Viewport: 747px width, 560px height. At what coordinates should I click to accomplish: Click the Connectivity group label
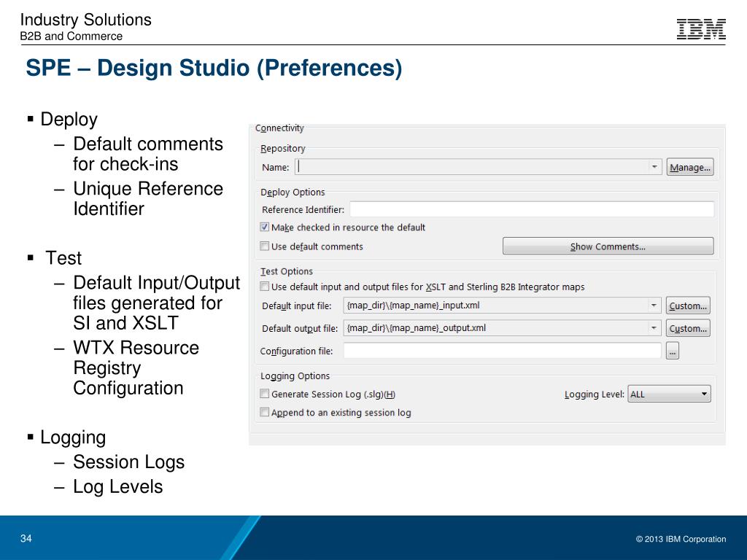click(279, 128)
